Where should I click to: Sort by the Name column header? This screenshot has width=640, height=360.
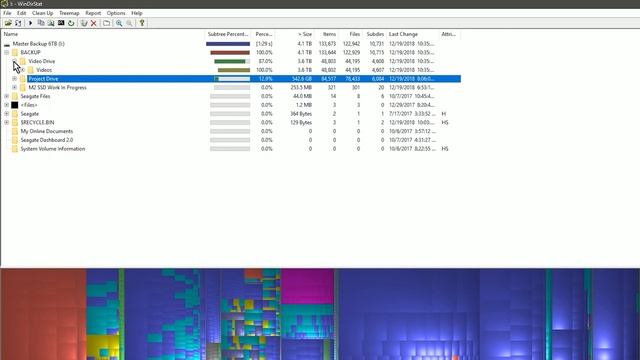click(x=102, y=34)
